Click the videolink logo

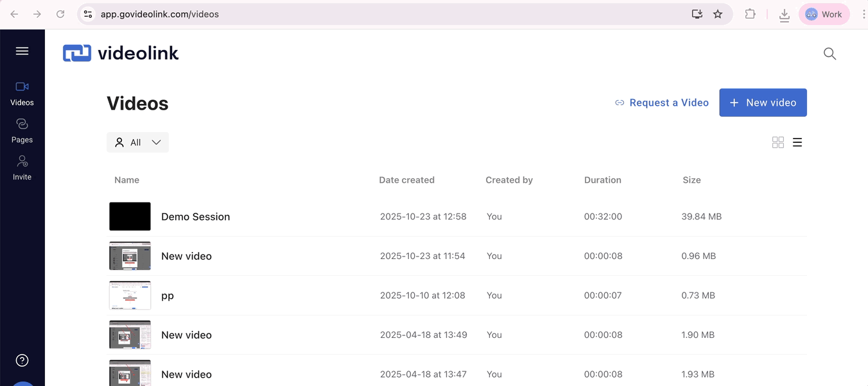click(121, 53)
